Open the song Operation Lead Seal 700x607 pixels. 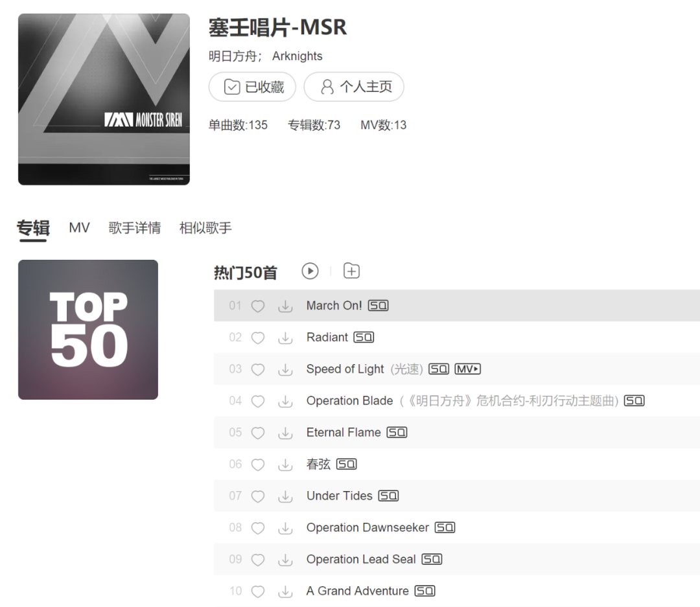point(361,559)
